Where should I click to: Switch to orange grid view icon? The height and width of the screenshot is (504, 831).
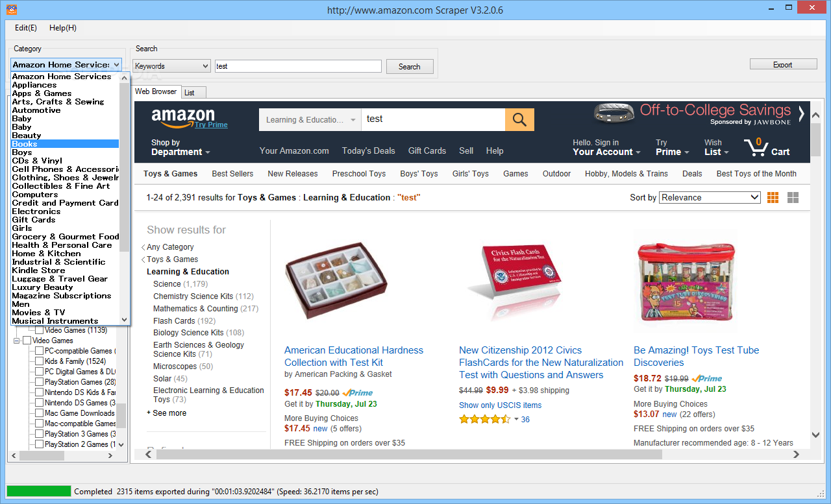tap(773, 198)
